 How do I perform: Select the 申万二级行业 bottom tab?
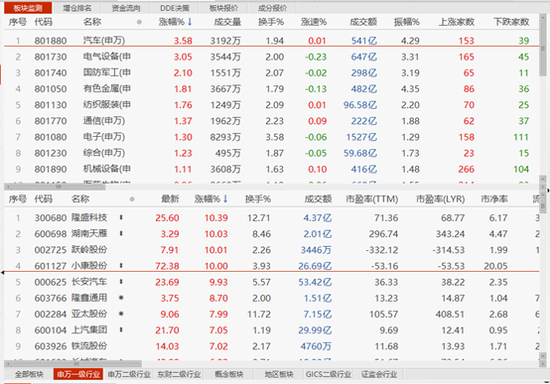pos(129,374)
